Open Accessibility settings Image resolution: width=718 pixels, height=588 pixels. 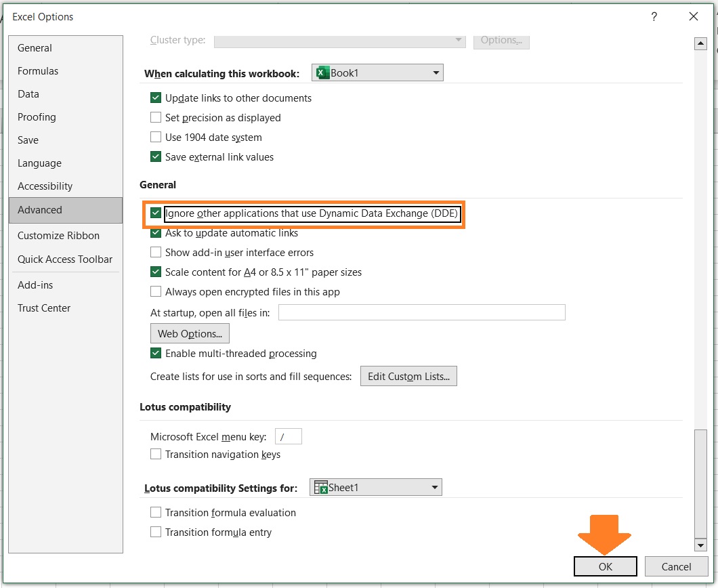pos(66,186)
